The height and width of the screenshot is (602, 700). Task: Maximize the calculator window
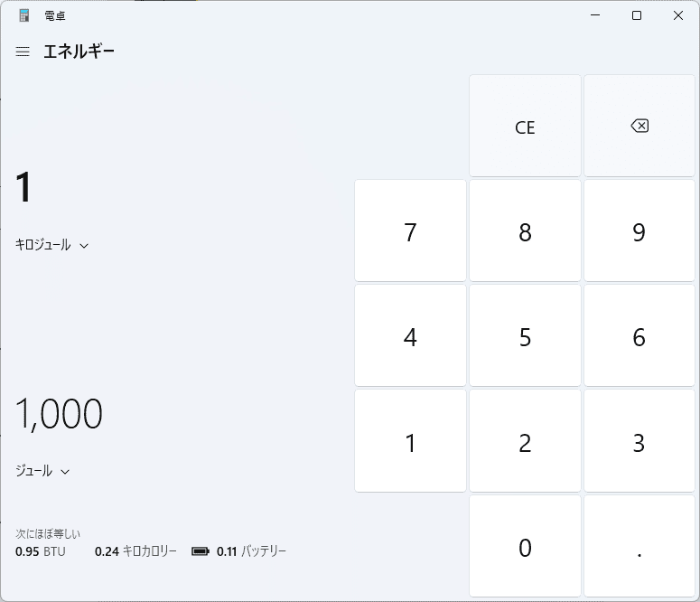(637, 15)
